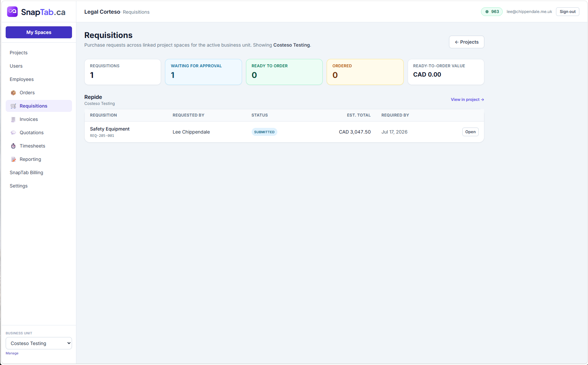This screenshot has height=365, width=588.
Task: Select the Orders label in the sidebar
Action: [x=27, y=93]
